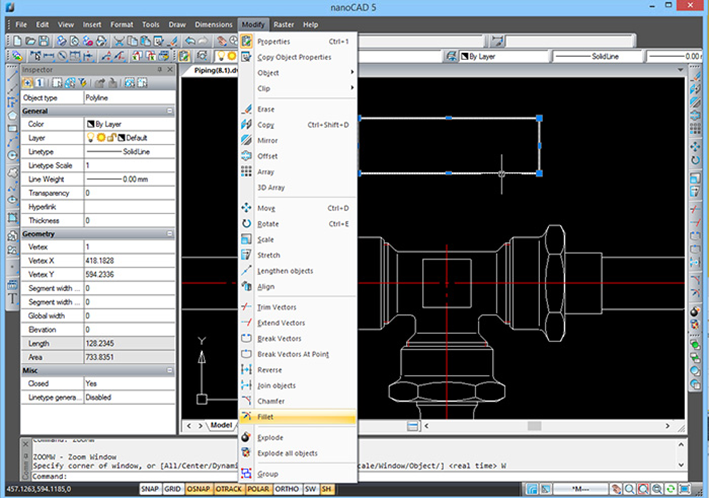Image resolution: width=709 pixels, height=498 pixels.
Task: Click the Erase icon in Modify menu
Action: [x=246, y=109]
